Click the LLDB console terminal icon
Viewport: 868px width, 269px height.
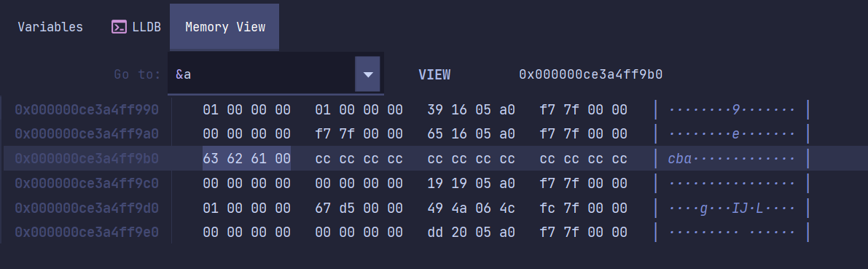[x=119, y=26]
